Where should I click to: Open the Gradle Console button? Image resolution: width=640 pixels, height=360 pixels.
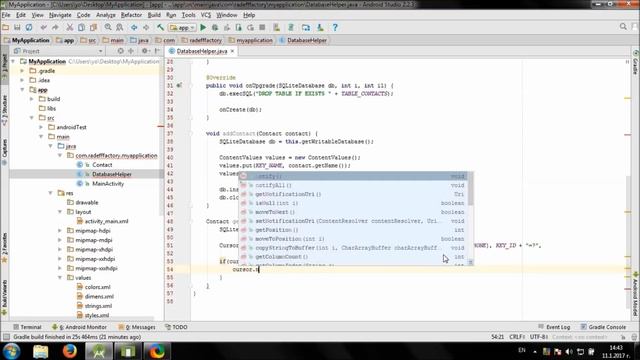click(603, 327)
